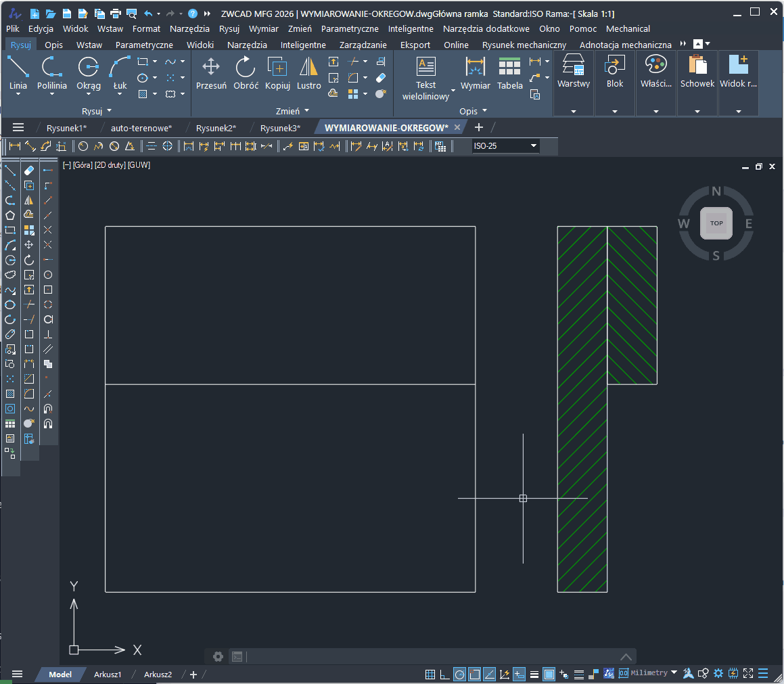Insert a Tabela table

point(509,73)
